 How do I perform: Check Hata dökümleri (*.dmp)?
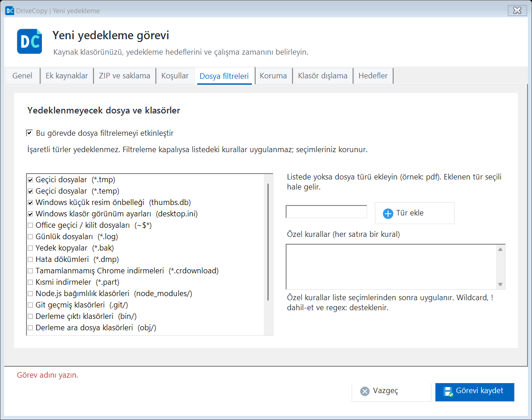pyautogui.click(x=30, y=260)
